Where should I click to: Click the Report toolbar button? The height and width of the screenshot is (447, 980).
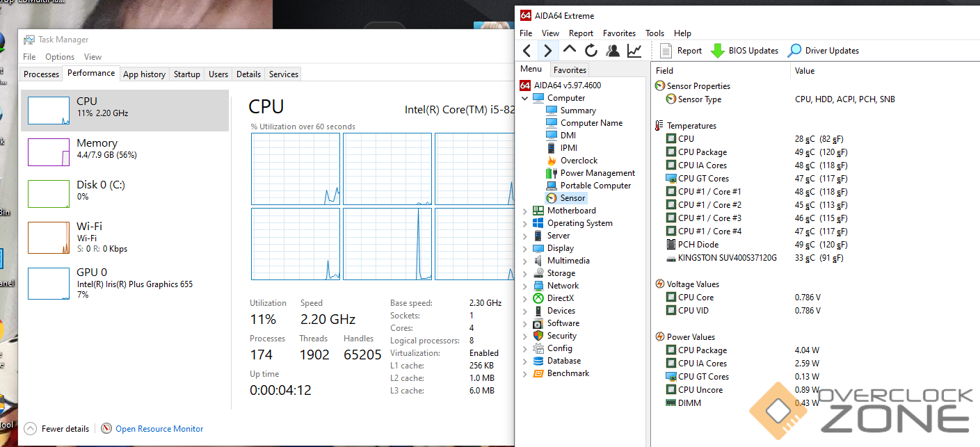point(681,51)
